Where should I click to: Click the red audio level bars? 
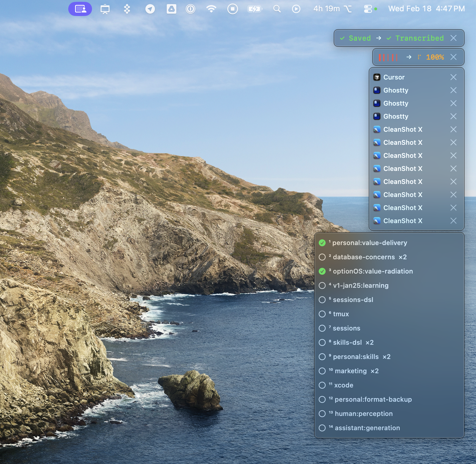coord(388,57)
